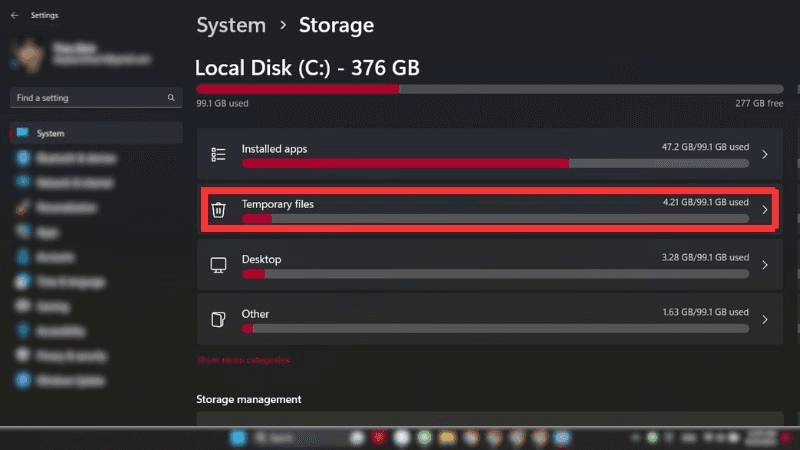Click the search magnifier icon
The width and height of the screenshot is (800, 450).
click(x=171, y=97)
